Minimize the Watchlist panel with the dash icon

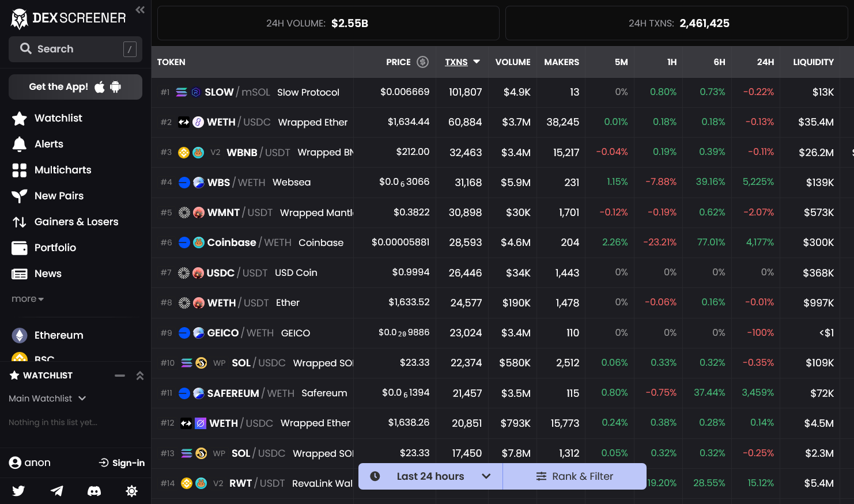(x=120, y=376)
